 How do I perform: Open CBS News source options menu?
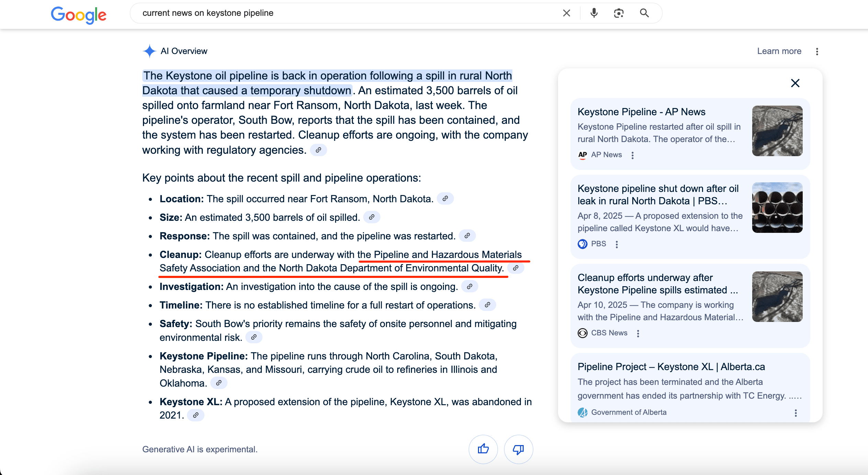(638, 333)
